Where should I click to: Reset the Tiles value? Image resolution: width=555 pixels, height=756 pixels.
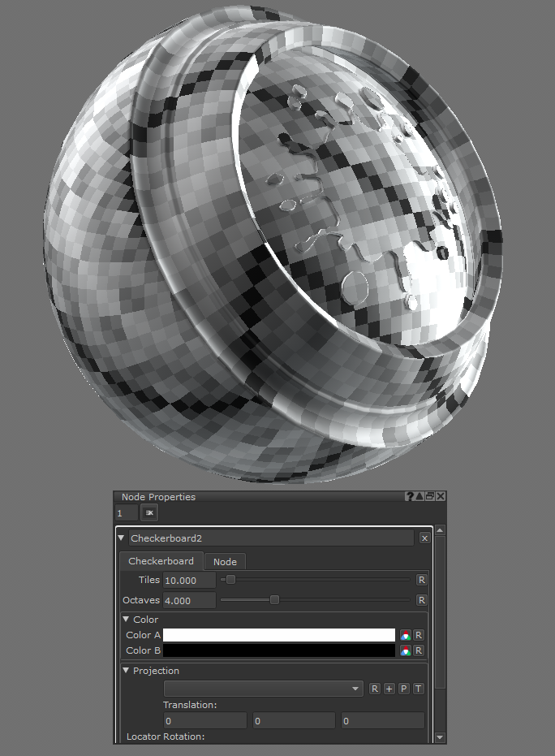point(421,580)
